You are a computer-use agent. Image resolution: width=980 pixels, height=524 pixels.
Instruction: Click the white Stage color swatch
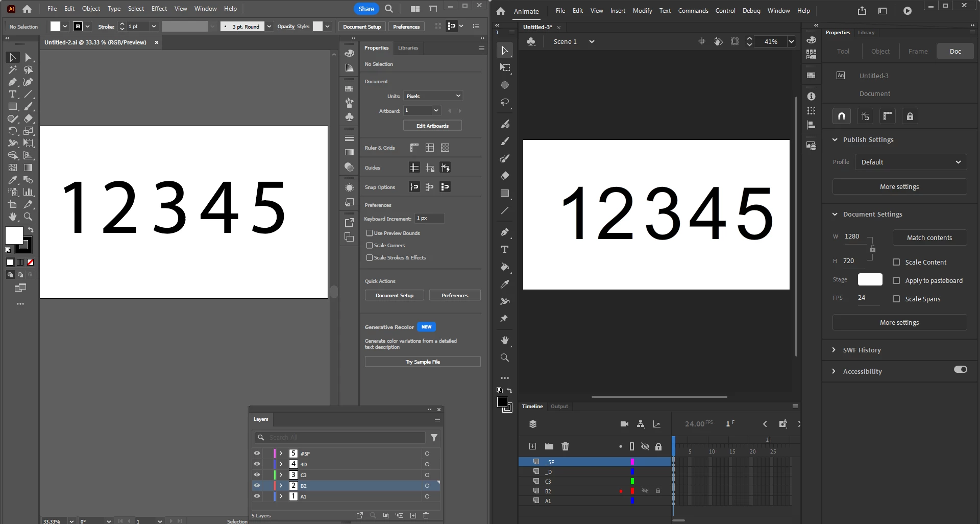pos(870,279)
